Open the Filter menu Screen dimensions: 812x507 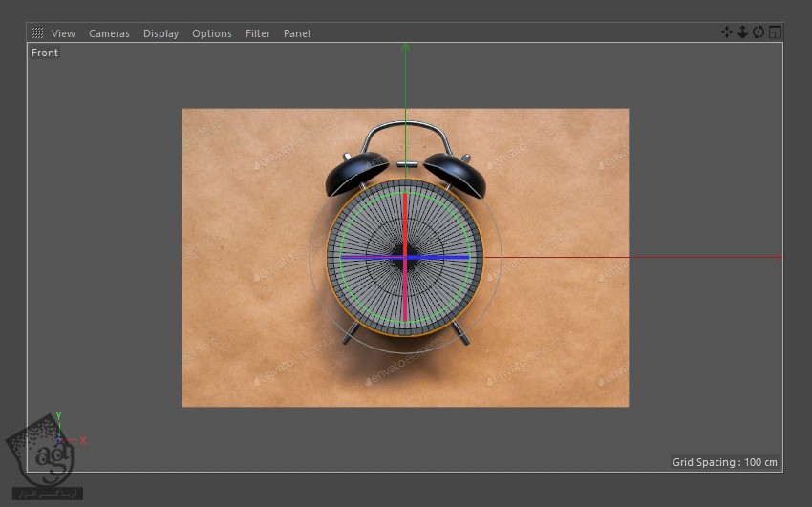coord(258,33)
